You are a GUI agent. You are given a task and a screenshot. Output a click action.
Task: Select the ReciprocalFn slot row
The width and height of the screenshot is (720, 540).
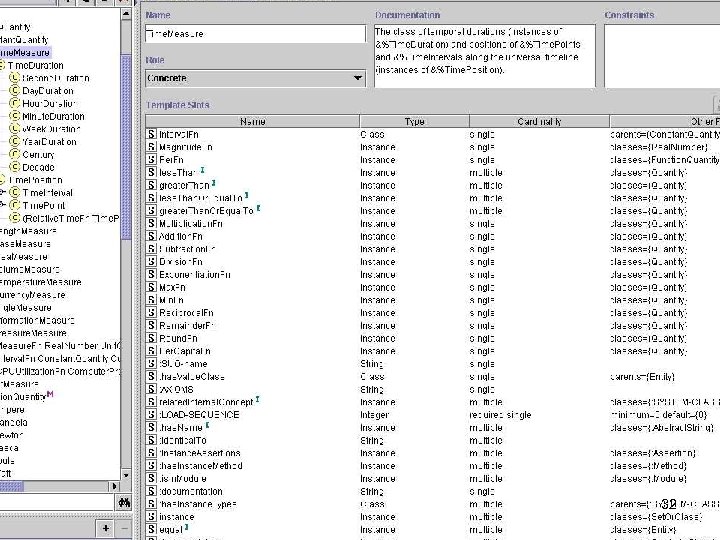pos(433,313)
